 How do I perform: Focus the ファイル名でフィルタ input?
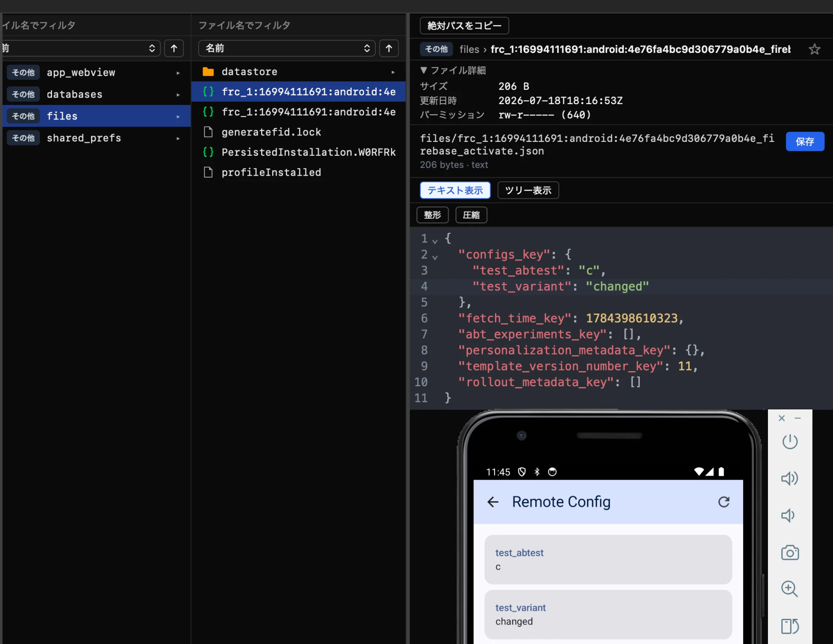point(299,25)
